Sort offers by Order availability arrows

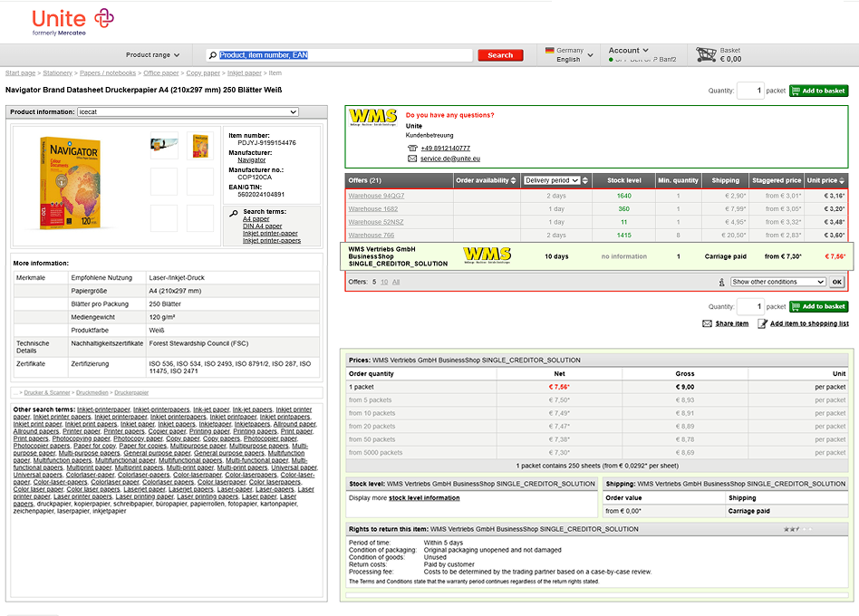[514, 180]
